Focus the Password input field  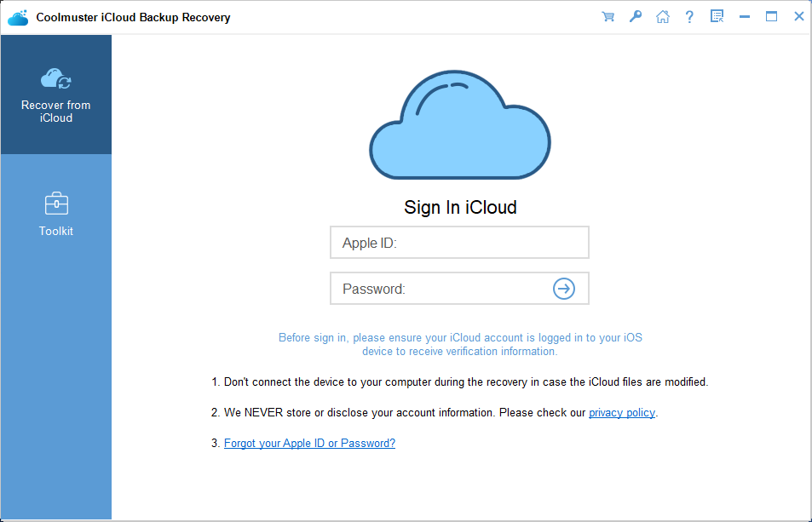(459, 288)
